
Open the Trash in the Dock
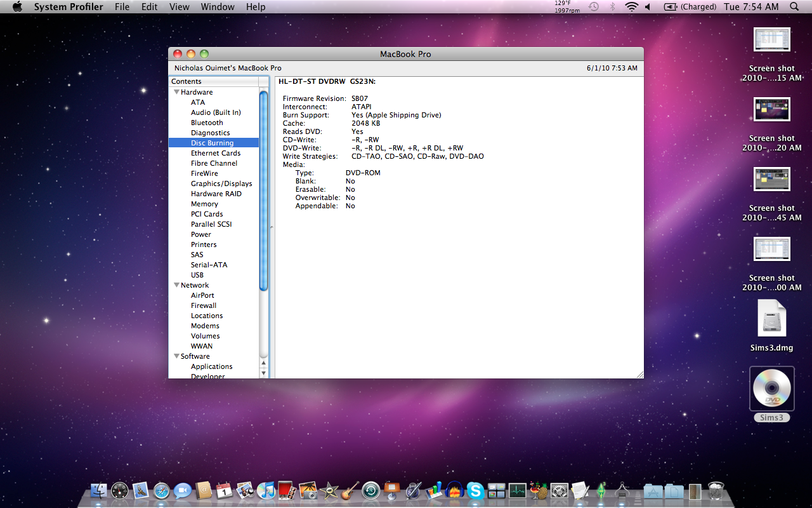[x=716, y=490]
